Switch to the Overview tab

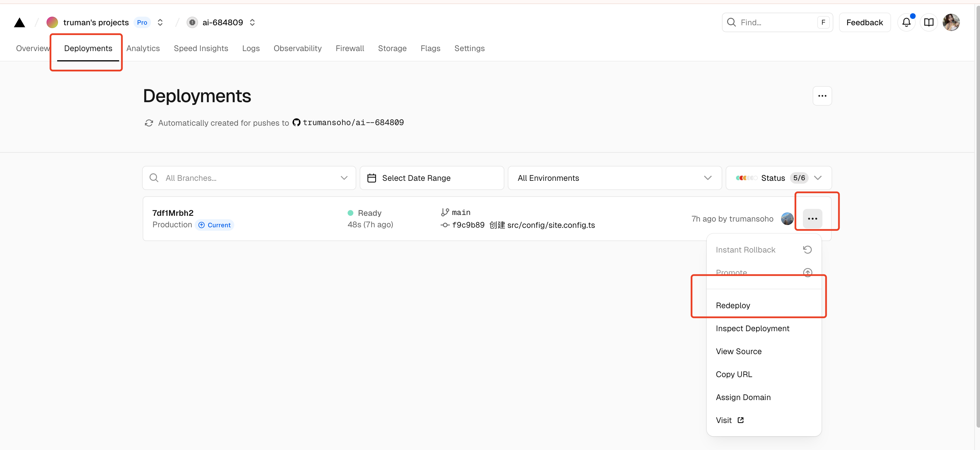click(33, 48)
